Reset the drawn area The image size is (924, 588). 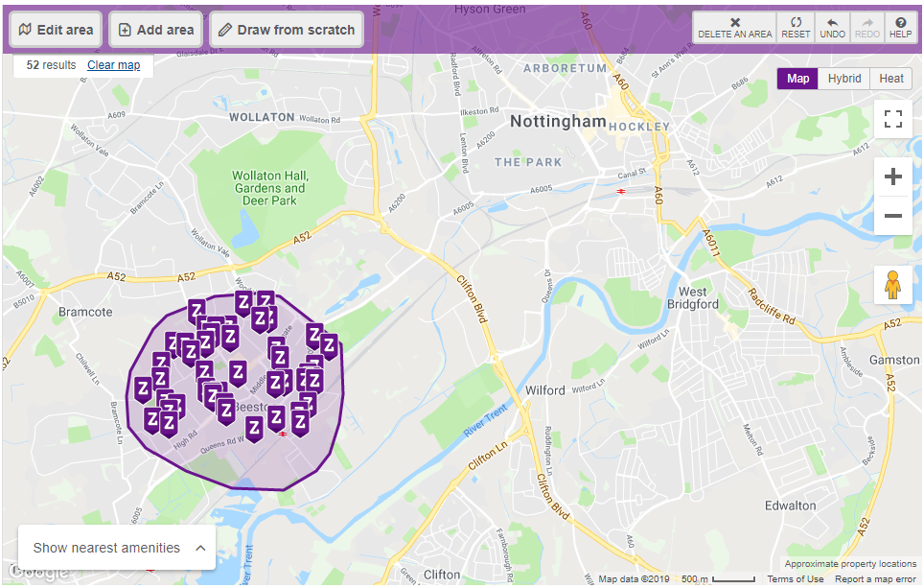pos(796,28)
